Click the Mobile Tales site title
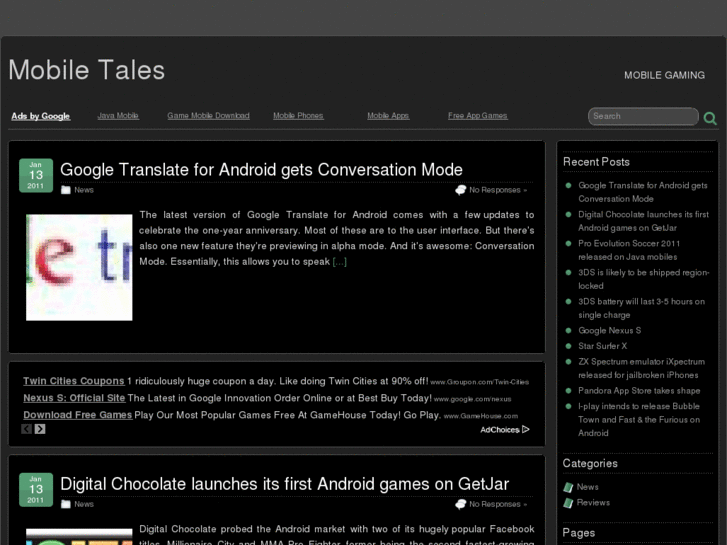Viewport: 727px width, 545px height. point(87,70)
